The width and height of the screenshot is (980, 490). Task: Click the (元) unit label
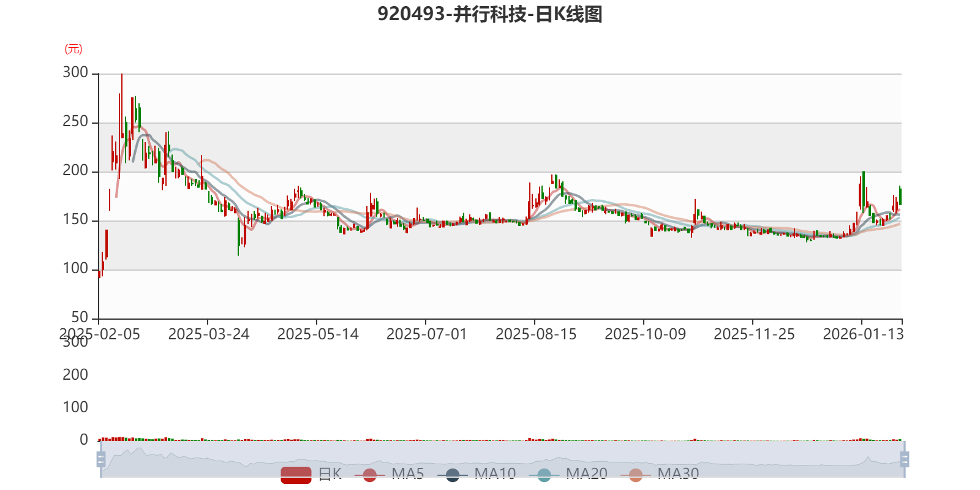(73, 49)
